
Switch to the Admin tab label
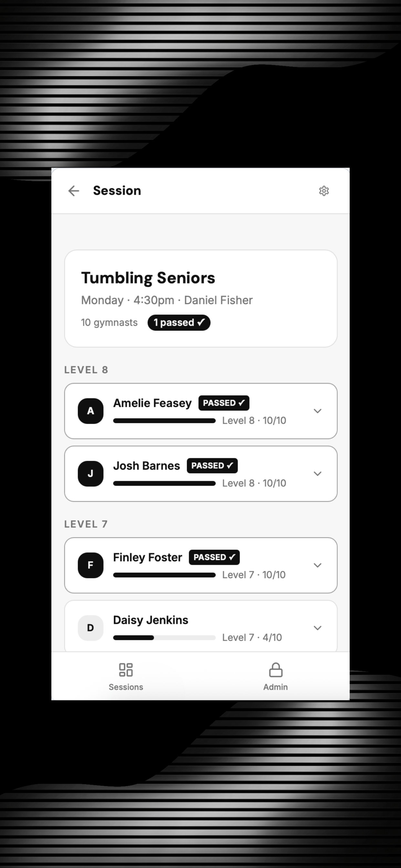point(276,687)
